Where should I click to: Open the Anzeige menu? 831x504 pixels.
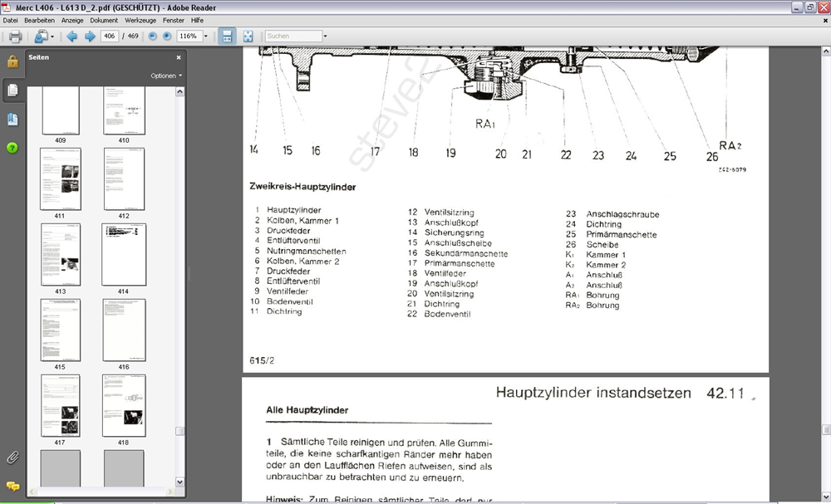72,20
